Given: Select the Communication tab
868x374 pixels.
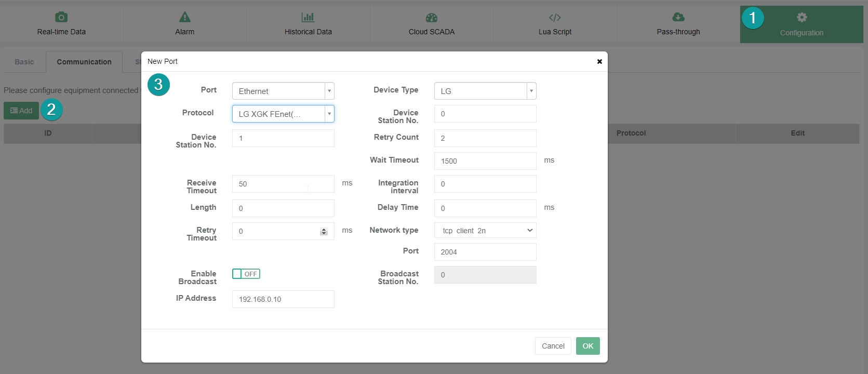Looking at the screenshot, I should coord(84,62).
